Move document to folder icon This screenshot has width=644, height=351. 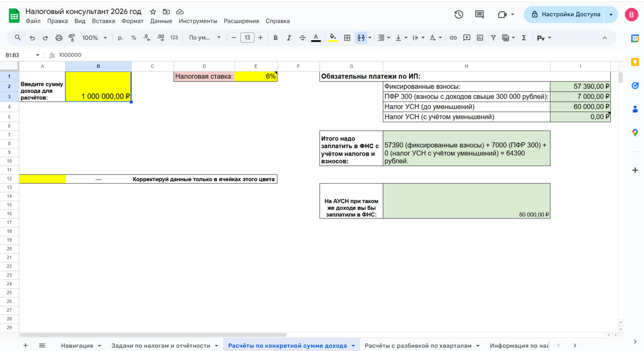166,11
